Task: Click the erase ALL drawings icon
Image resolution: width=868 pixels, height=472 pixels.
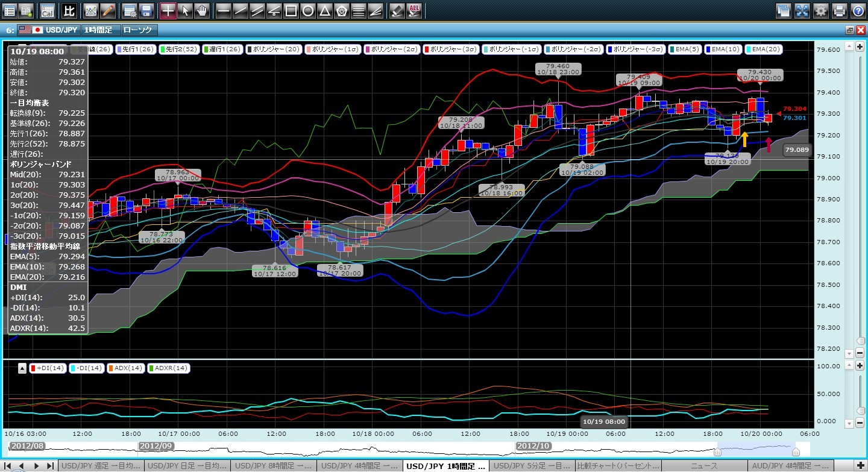Action: pos(415,10)
